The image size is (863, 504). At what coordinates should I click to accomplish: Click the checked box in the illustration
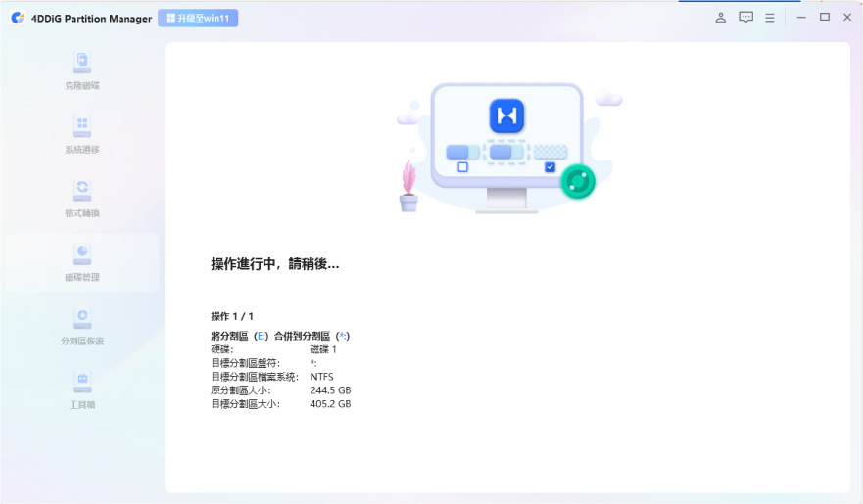[550, 167]
